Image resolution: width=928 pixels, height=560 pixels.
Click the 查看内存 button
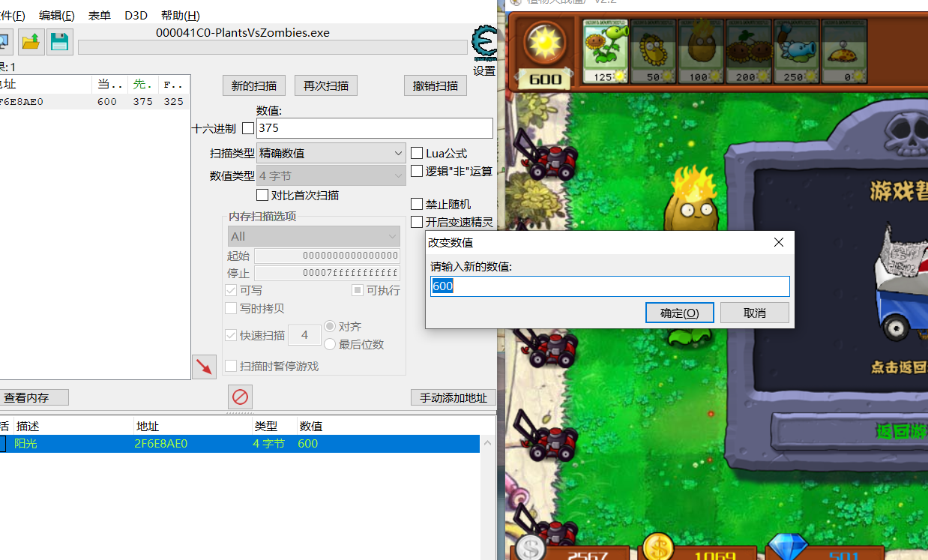click(33, 398)
